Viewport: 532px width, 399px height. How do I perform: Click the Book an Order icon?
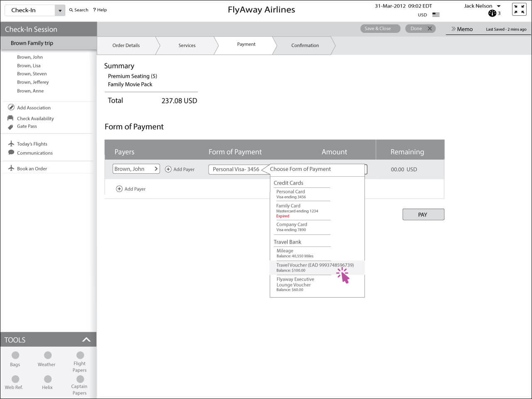tap(11, 168)
